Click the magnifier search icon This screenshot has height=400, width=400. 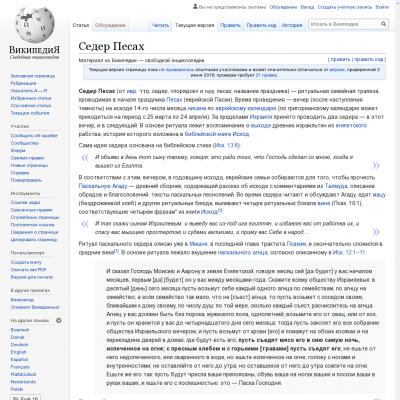(384, 24)
